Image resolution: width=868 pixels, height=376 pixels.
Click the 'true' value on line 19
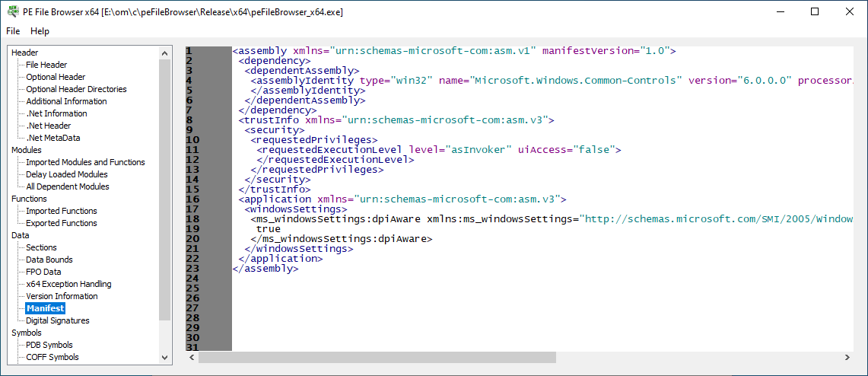(x=269, y=229)
